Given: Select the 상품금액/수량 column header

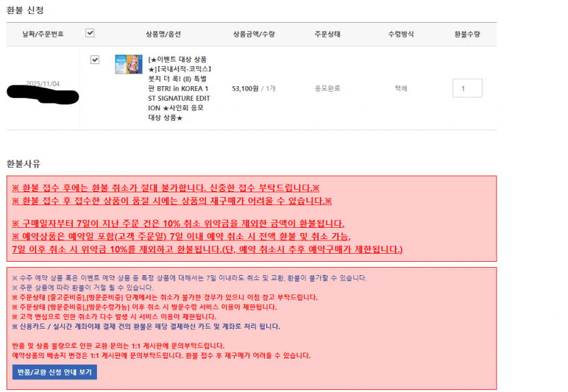Looking at the screenshot, I should coord(253,33).
